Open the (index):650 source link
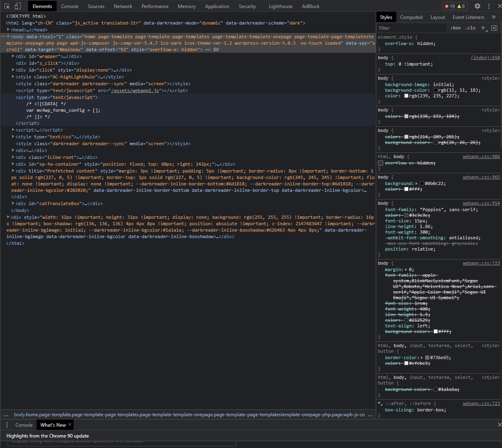Image resolution: width=502 pixels, height=448 pixels. 486,58
